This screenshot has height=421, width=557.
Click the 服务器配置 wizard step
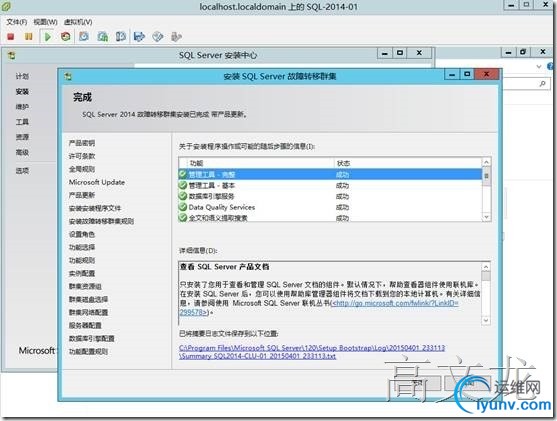click(x=85, y=325)
